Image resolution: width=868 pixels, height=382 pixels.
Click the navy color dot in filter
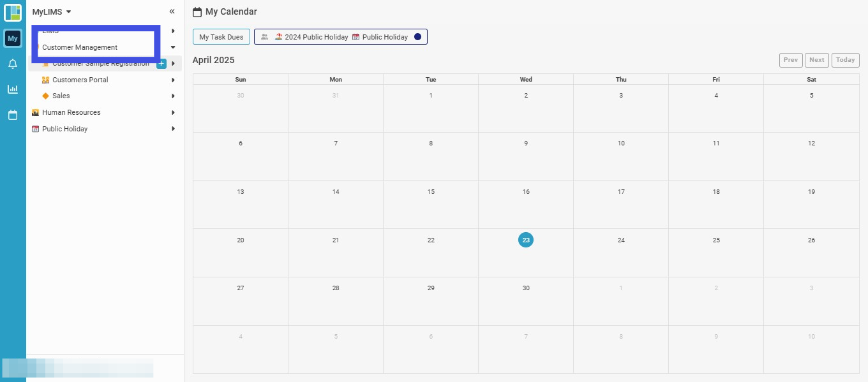(417, 37)
